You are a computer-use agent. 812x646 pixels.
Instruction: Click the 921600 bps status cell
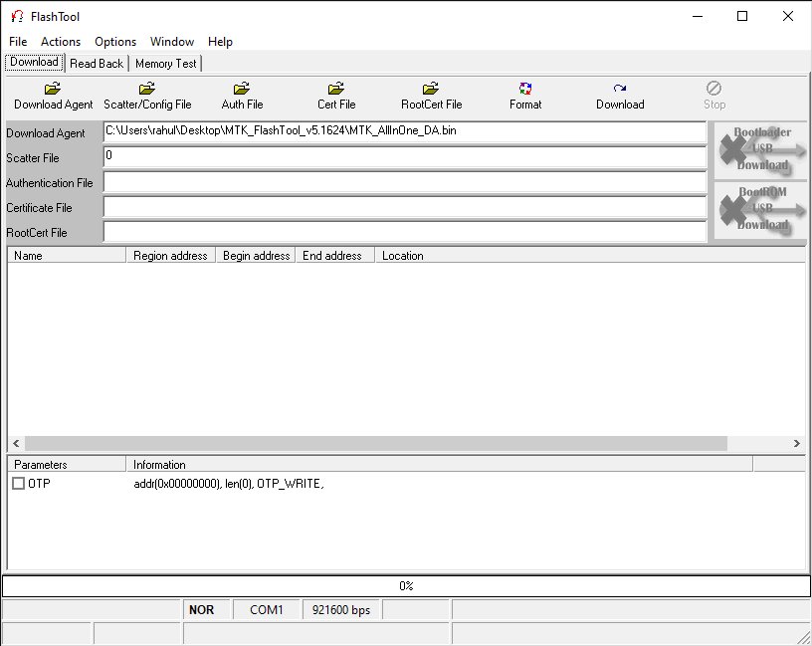[x=341, y=610]
